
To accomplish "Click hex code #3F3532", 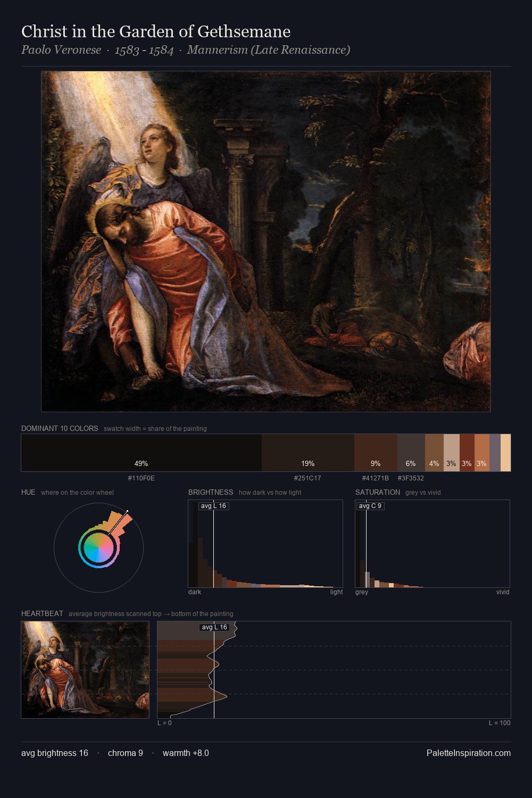I will [x=411, y=478].
